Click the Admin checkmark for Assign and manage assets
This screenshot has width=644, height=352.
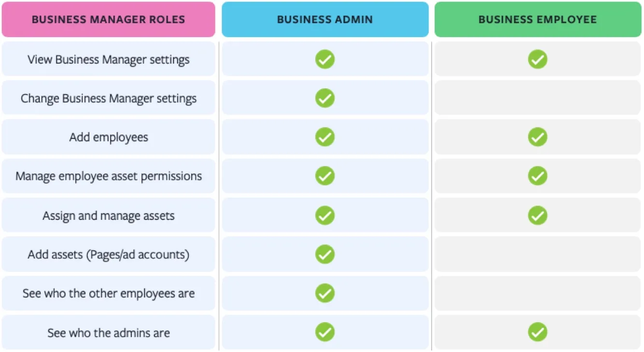[x=325, y=215]
